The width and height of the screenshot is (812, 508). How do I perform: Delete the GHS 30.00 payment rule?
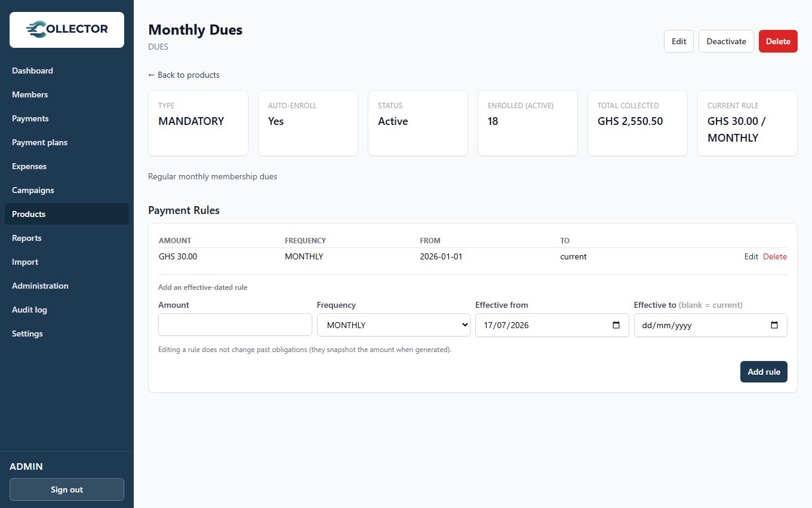[775, 256]
